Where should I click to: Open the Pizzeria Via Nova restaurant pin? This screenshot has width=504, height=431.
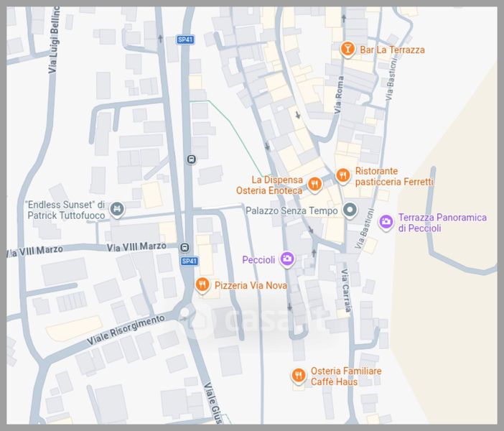tap(202, 285)
